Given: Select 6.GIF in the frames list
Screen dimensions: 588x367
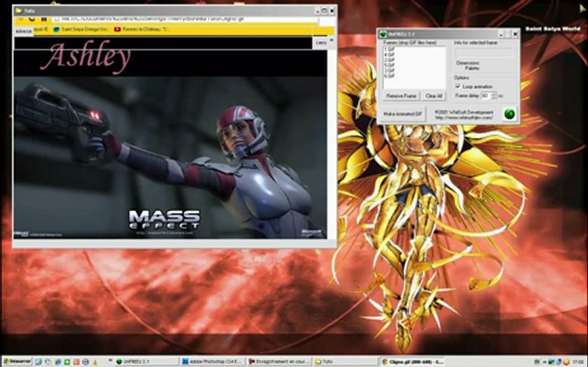Looking at the screenshot, I should pos(389,76).
